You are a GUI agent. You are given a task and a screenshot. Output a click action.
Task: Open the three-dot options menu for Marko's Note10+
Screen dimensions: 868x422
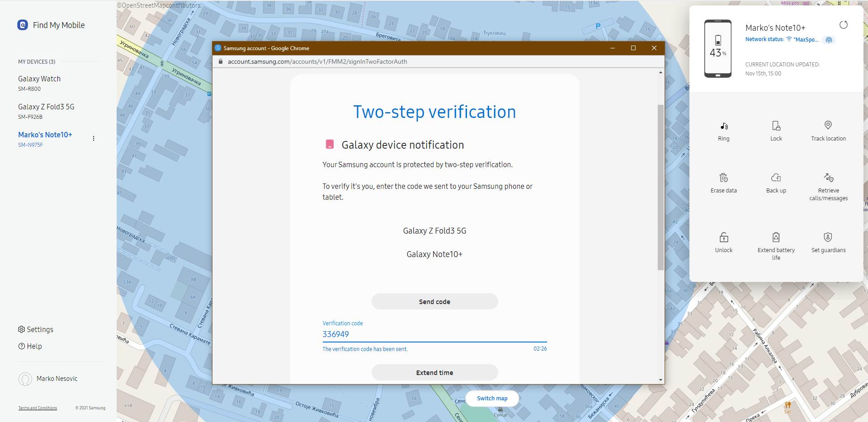(94, 138)
